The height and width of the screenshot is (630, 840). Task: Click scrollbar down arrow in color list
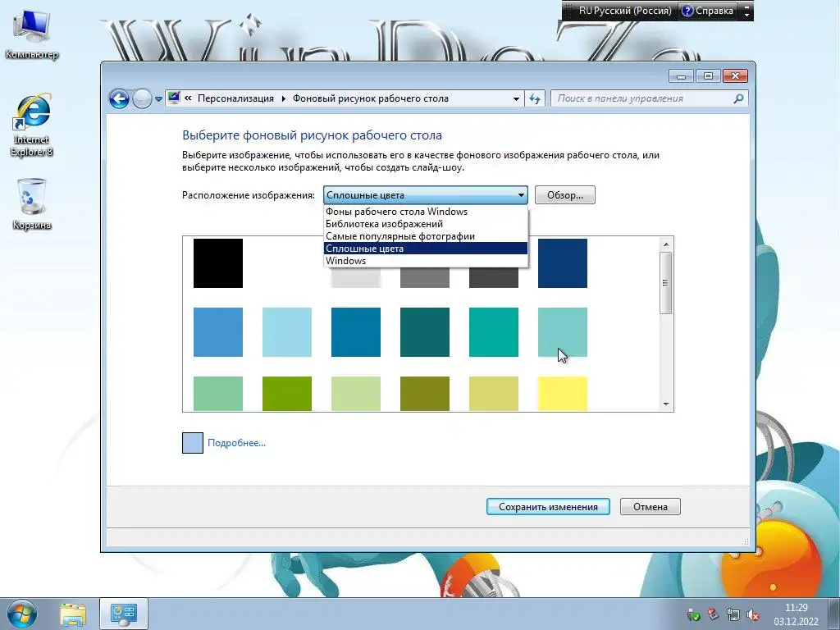tap(666, 404)
